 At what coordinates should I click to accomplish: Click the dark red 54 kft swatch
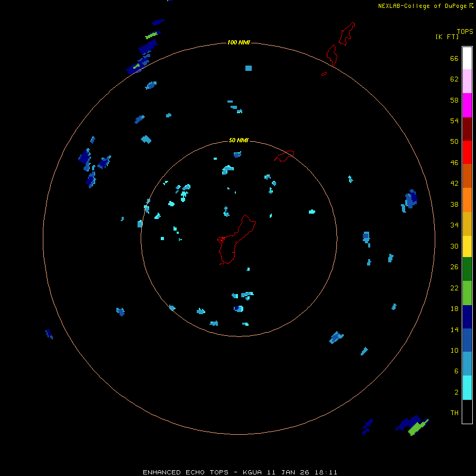(x=467, y=129)
